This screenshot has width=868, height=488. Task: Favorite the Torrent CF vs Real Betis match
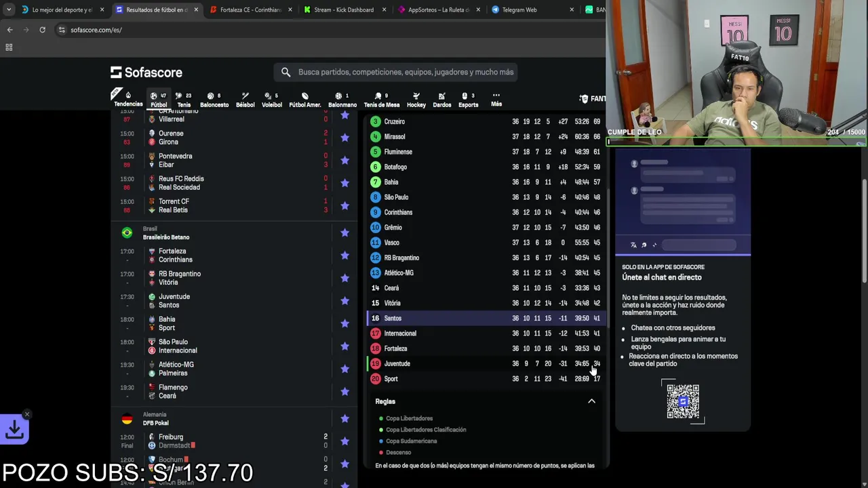(344, 205)
